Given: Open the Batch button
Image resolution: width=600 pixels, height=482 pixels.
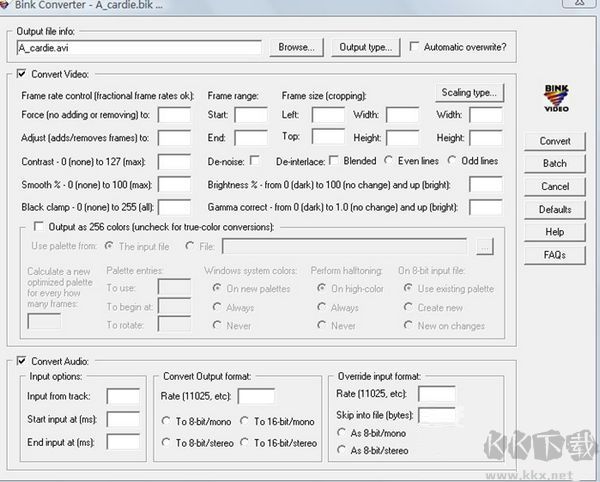Looking at the screenshot, I should 555,164.
